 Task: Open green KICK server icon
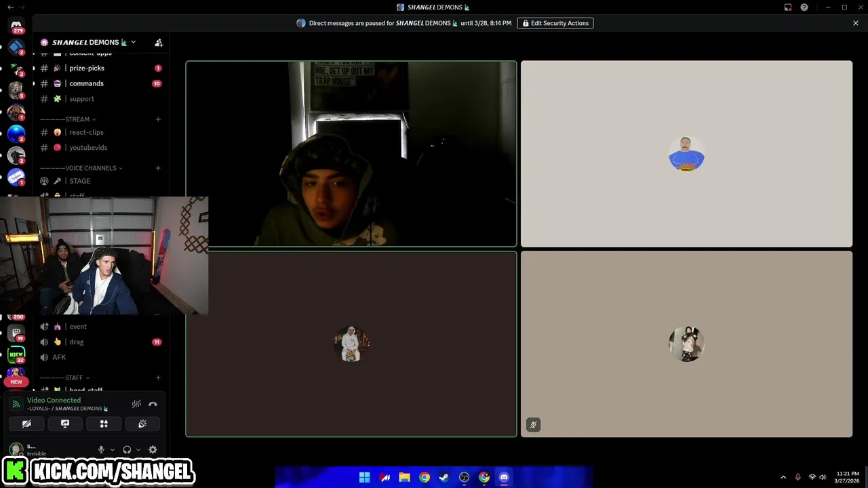point(16,354)
